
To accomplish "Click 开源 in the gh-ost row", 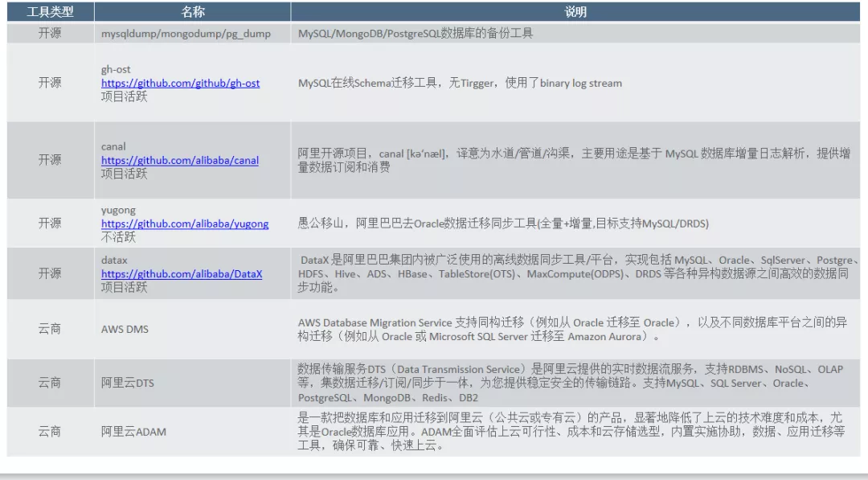I will pos(50,83).
